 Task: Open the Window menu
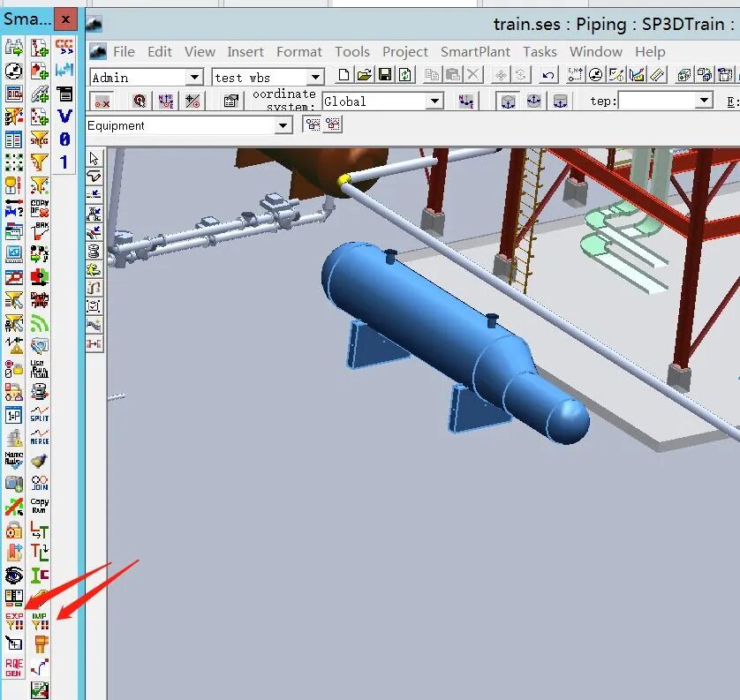(x=595, y=51)
